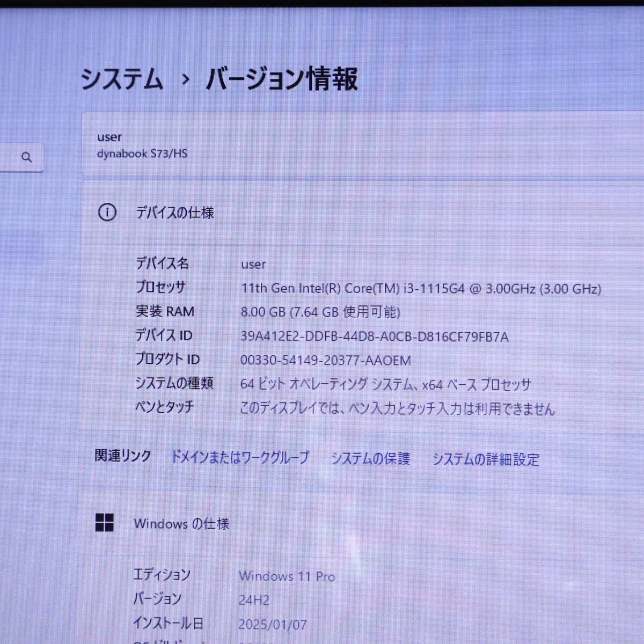Click the Windows logo icon

point(104,522)
